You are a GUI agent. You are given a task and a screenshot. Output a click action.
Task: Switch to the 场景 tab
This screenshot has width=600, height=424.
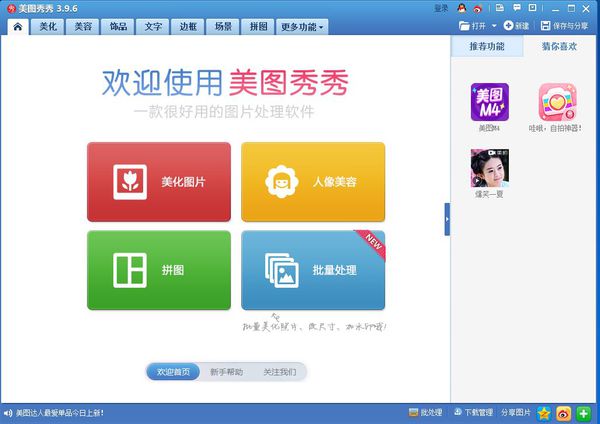point(223,27)
